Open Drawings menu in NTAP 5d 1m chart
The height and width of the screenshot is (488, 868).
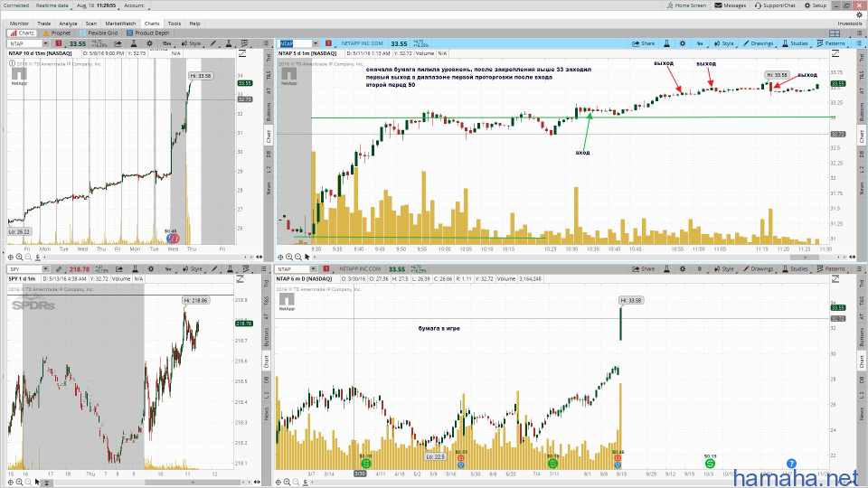[x=758, y=43]
